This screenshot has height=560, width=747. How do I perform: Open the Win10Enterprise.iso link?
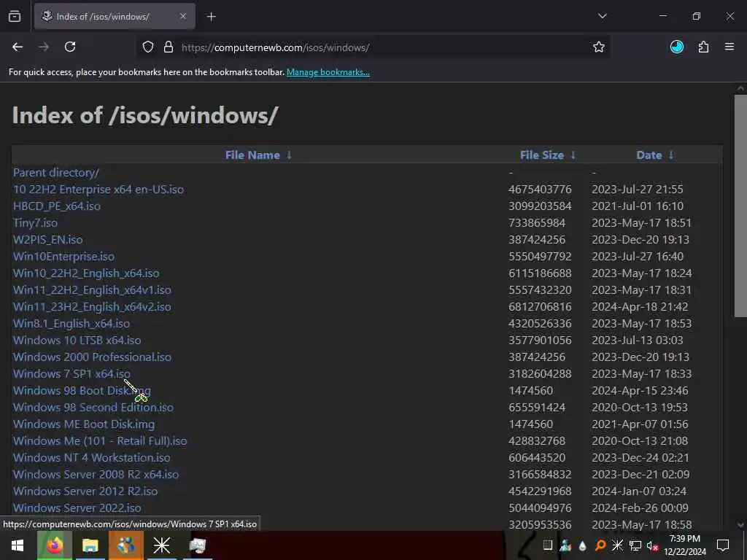[x=63, y=256]
